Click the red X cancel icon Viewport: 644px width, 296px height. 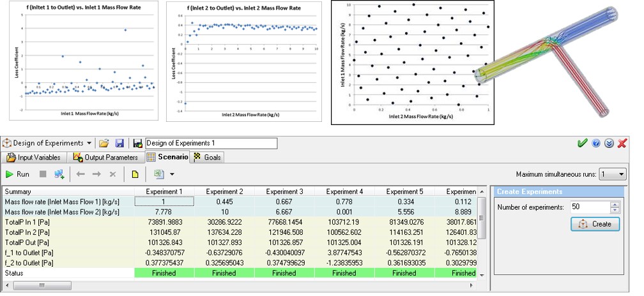(622, 143)
